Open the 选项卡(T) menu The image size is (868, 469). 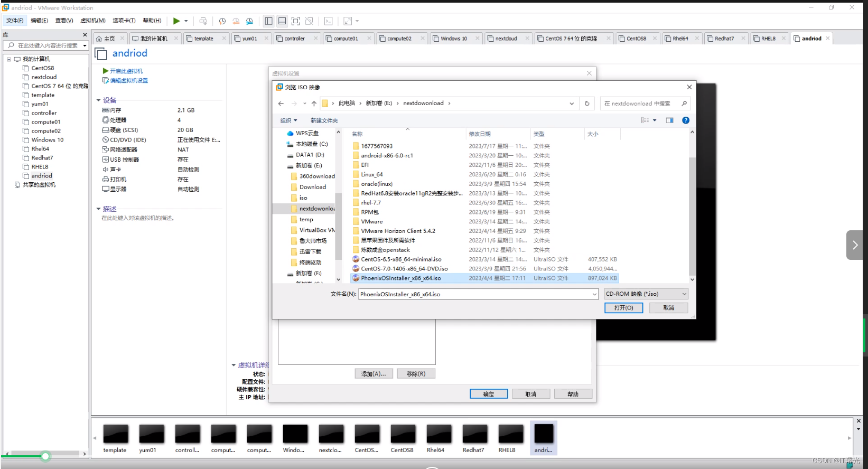coord(124,21)
